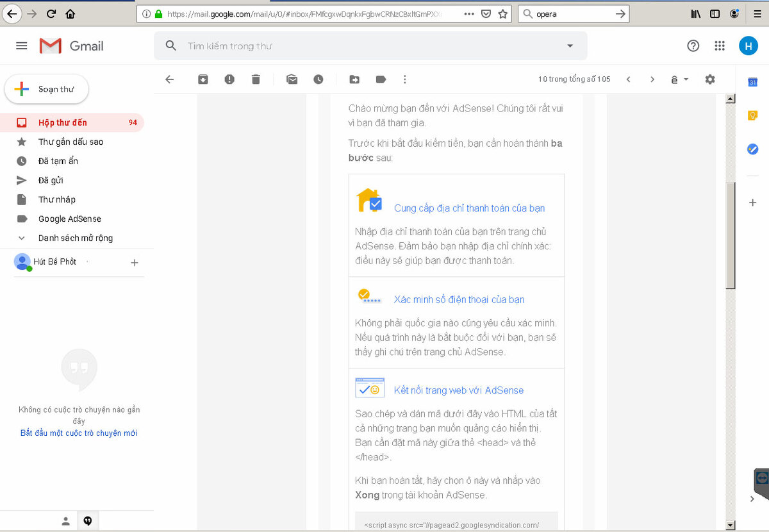Open the Labels icon in toolbar
This screenshot has width=769, height=532.
tap(381, 79)
